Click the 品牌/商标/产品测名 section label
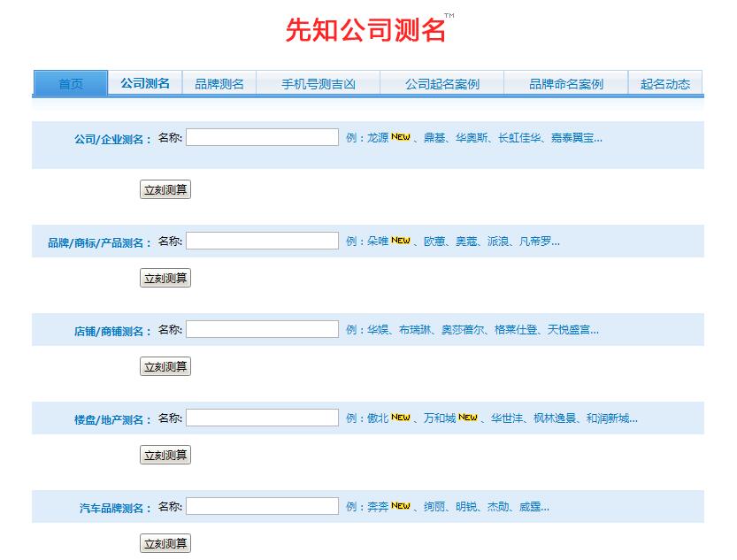 click(99, 243)
